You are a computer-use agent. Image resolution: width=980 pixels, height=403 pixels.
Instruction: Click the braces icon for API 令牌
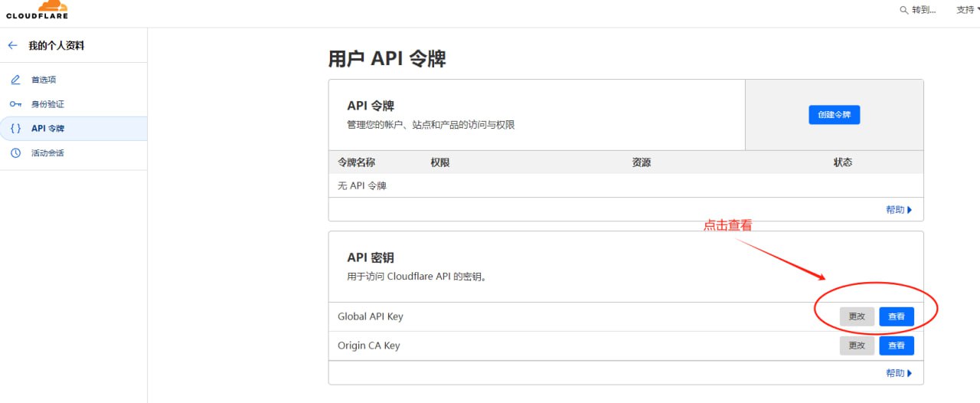point(16,129)
